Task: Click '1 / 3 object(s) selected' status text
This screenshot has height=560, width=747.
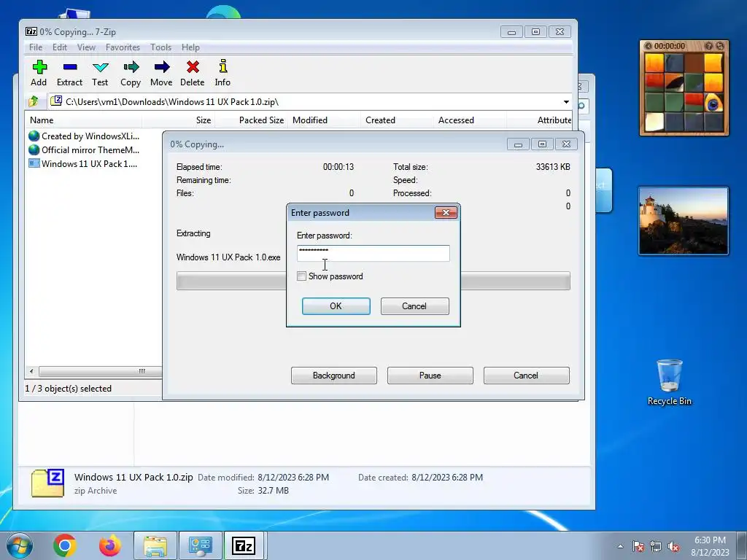Action: [x=68, y=389]
